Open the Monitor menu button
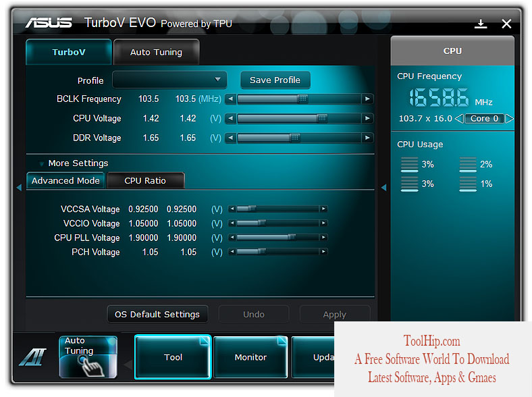Screen dimensions: 532x397 pyautogui.click(x=250, y=357)
